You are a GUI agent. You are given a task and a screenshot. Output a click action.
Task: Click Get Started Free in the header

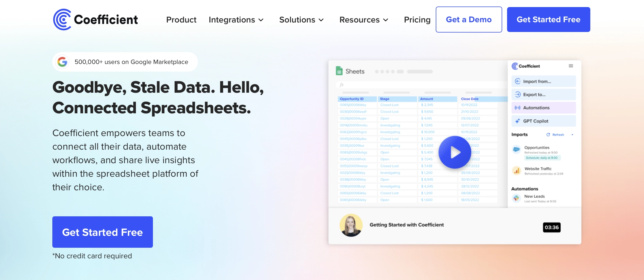[548, 20]
